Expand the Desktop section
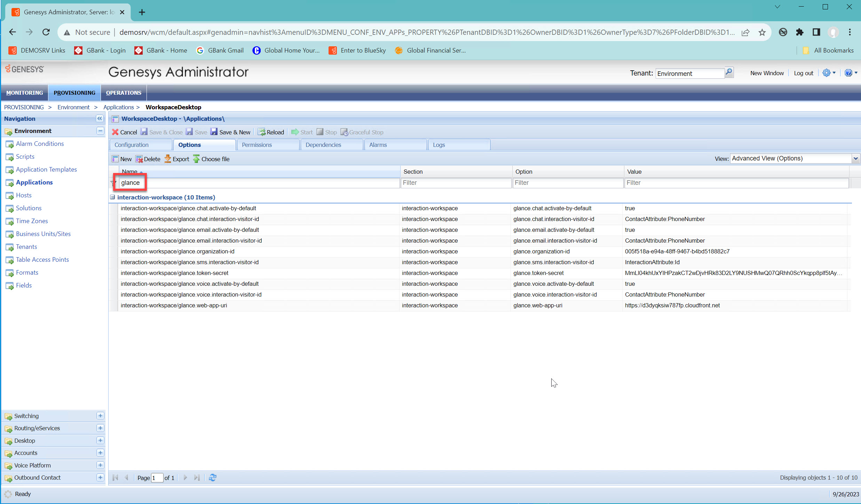This screenshot has height=504, width=861. click(100, 440)
